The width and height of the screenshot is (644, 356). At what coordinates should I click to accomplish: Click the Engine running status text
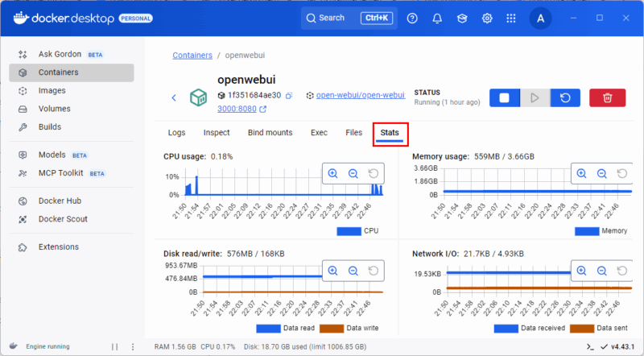point(47,346)
